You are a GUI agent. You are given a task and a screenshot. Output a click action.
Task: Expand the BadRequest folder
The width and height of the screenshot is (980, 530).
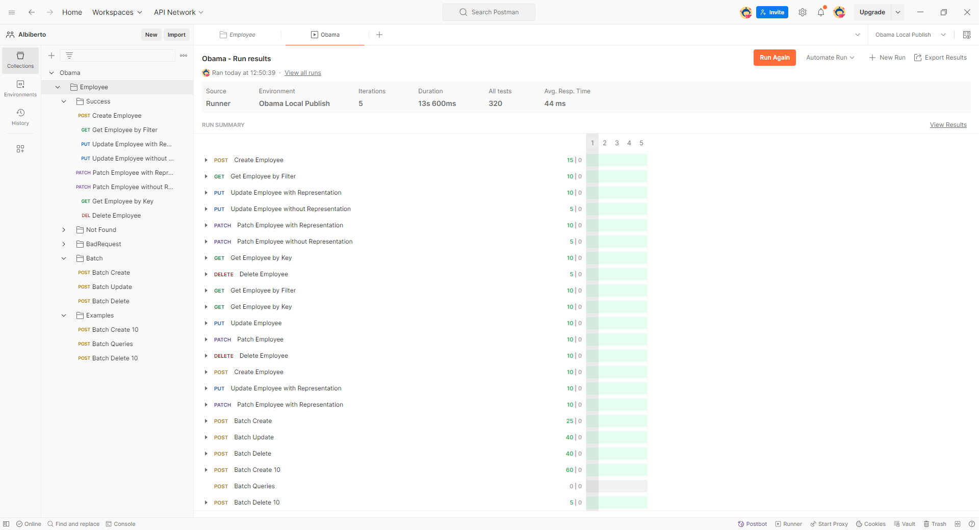[64, 244]
